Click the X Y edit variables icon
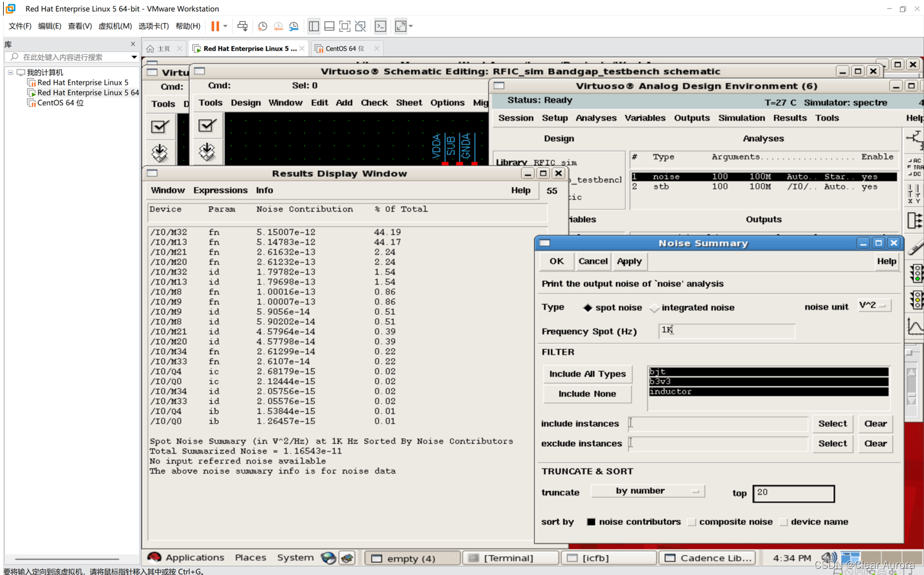 [x=914, y=194]
